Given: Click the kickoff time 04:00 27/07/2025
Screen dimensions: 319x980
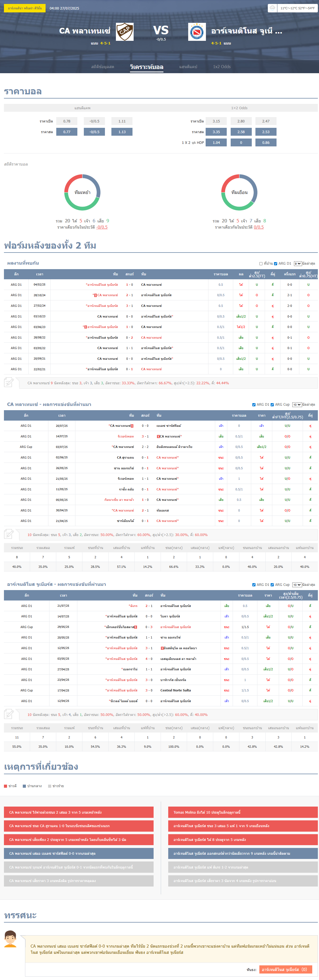Looking at the screenshot, I should coord(64,8).
